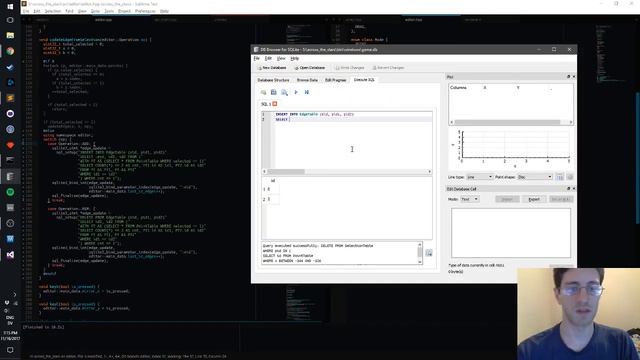
Task: Open the Tools menu in Sublime Text
Action: click(109, 11)
